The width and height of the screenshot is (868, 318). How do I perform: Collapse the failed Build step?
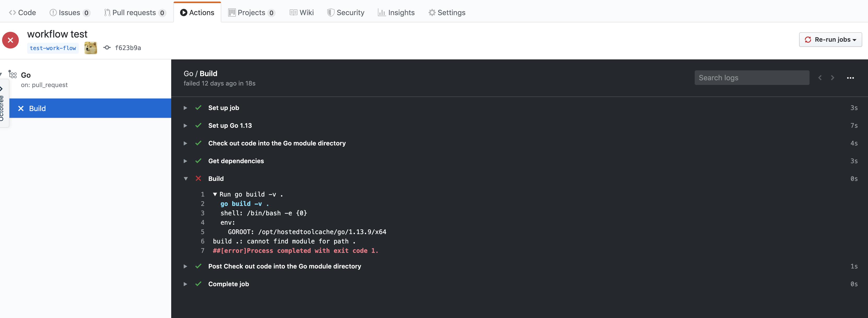pos(185,179)
